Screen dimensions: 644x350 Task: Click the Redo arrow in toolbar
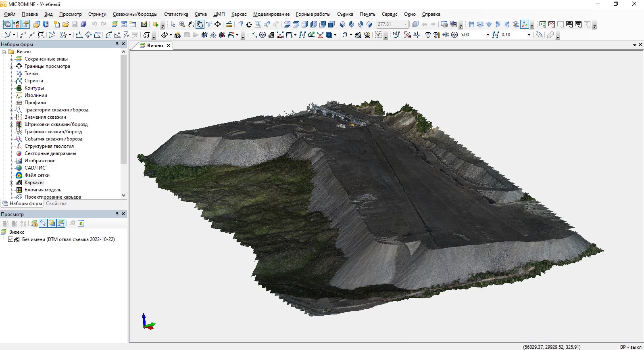click(103, 24)
